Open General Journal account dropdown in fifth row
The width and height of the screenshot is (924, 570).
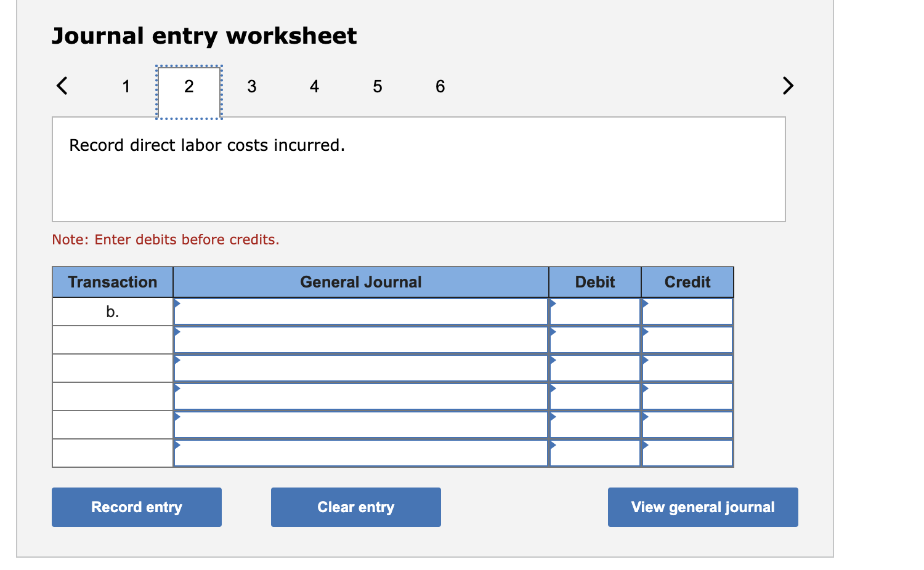point(361,425)
